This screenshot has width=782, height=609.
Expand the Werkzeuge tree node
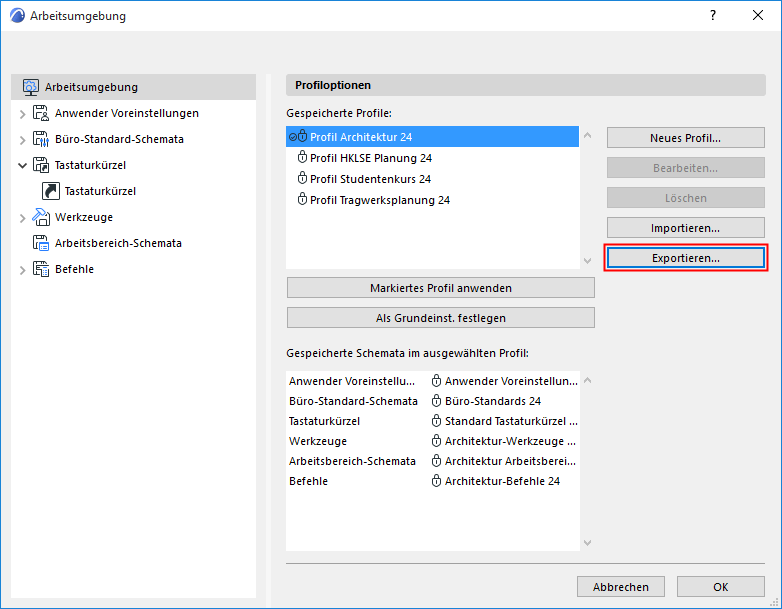[22, 218]
